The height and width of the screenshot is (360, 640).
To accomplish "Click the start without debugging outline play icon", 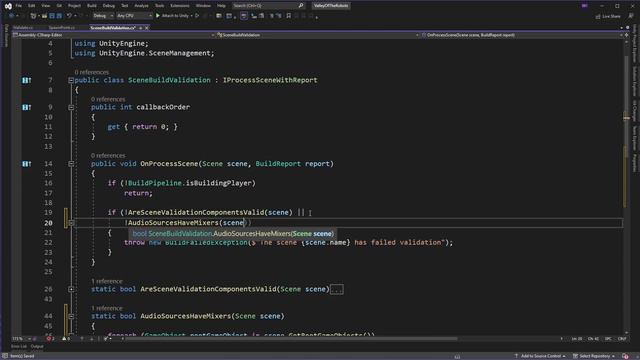I will pyautogui.click(x=197, y=16).
